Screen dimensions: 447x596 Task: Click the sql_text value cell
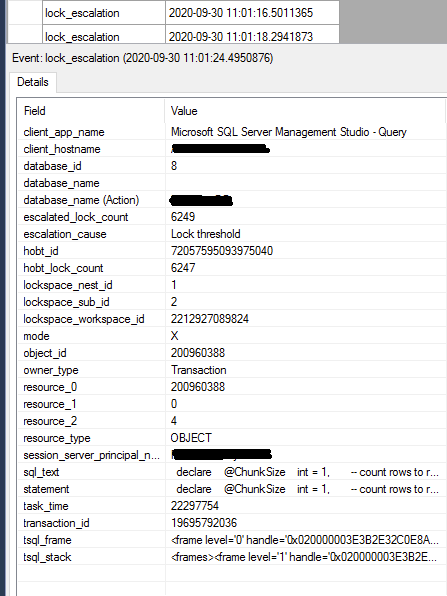click(x=306, y=472)
